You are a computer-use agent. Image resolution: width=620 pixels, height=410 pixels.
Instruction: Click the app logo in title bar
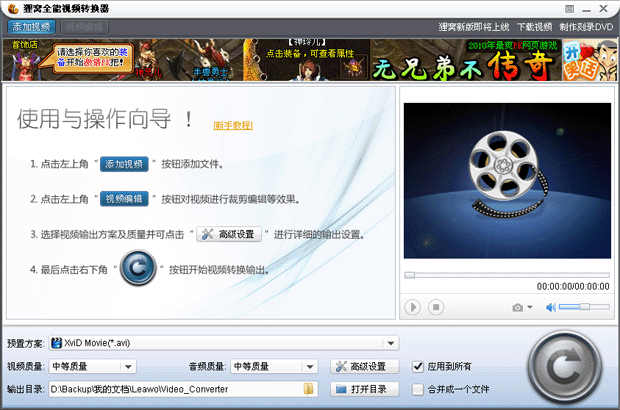11,8
